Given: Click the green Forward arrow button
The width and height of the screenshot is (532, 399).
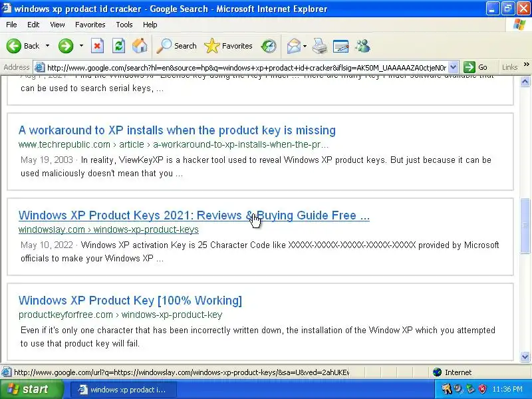Looking at the screenshot, I should click(65, 46).
